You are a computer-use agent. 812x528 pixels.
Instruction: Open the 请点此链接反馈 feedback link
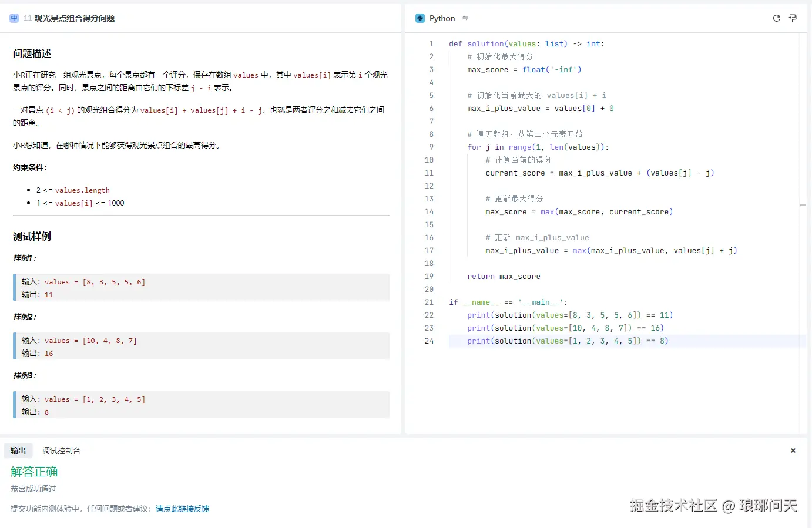182,509
